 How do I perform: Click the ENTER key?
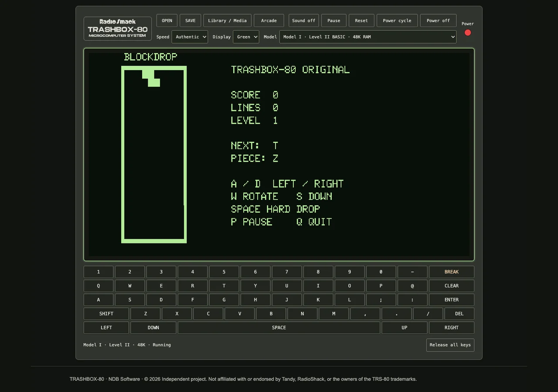452,300
